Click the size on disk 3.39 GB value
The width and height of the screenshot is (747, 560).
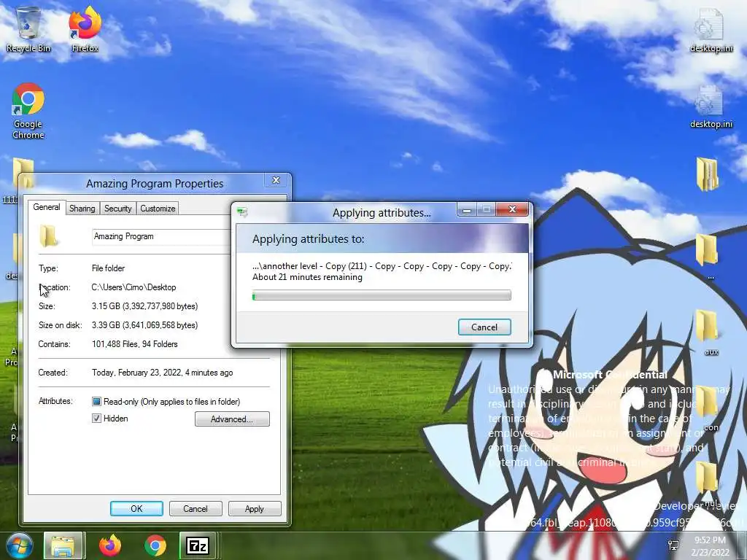pyautogui.click(x=145, y=325)
